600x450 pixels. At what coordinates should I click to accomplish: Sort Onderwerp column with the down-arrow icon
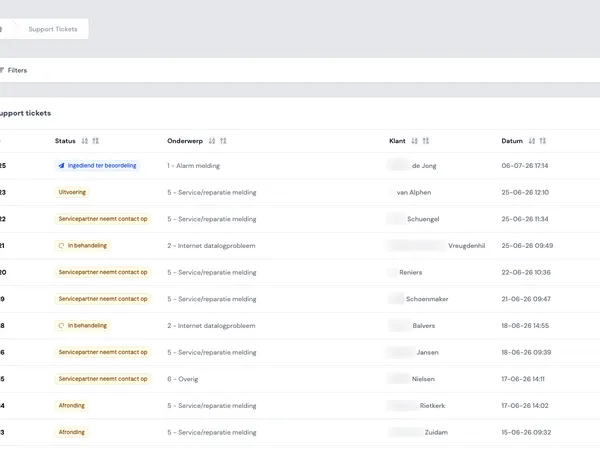click(x=212, y=141)
